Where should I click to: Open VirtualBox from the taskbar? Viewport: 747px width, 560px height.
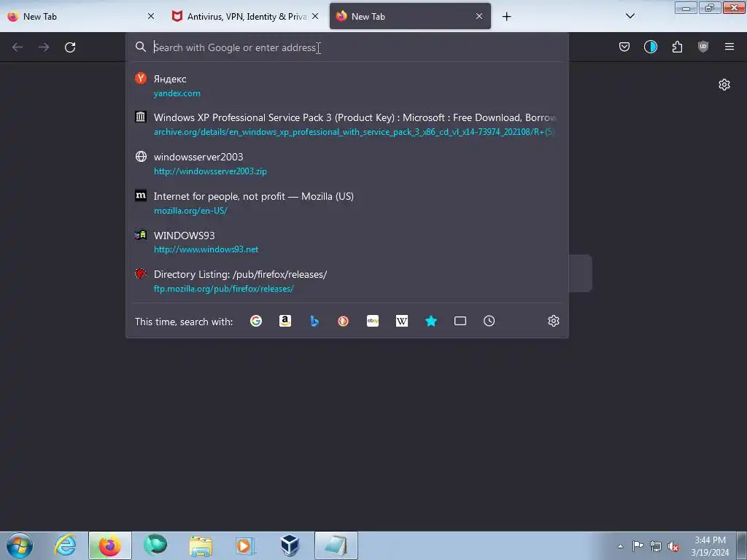tap(290, 545)
